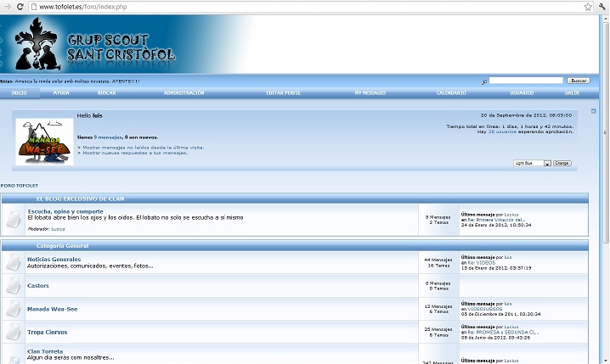
Task: Open the Escucha, opina y comparte board
Action: pyautogui.click(x=65, y=211)
